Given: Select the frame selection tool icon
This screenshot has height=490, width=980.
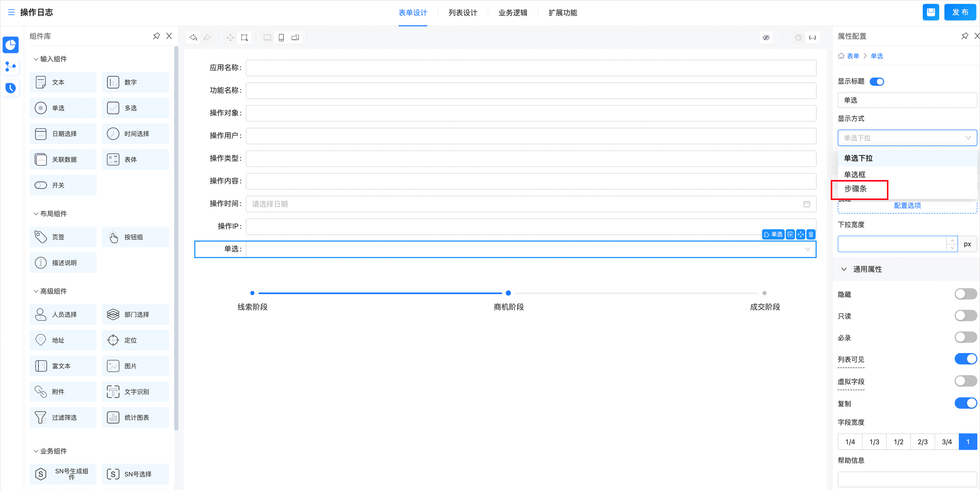Looking at the screenshot, I should (244, 37).
